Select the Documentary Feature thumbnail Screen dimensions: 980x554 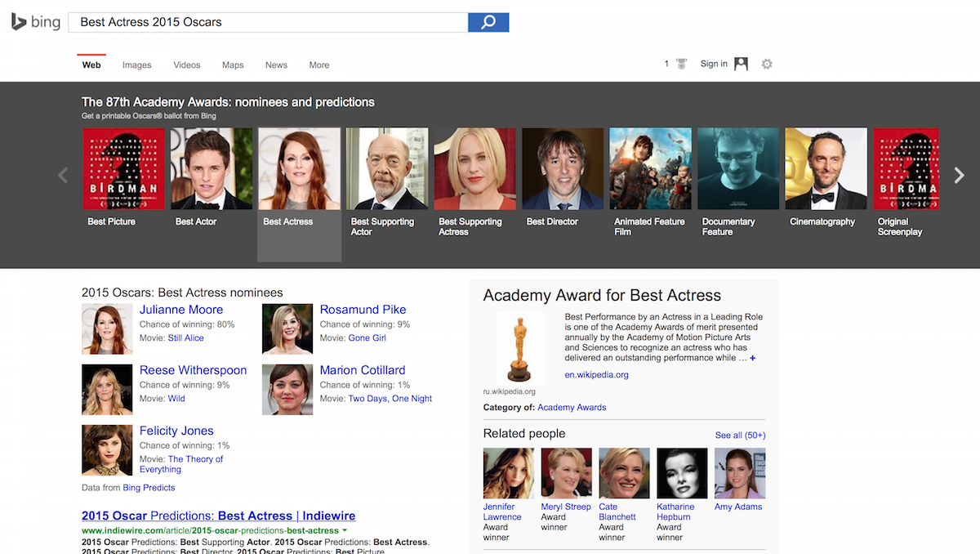pyautogui.click(x=738, y=169)
